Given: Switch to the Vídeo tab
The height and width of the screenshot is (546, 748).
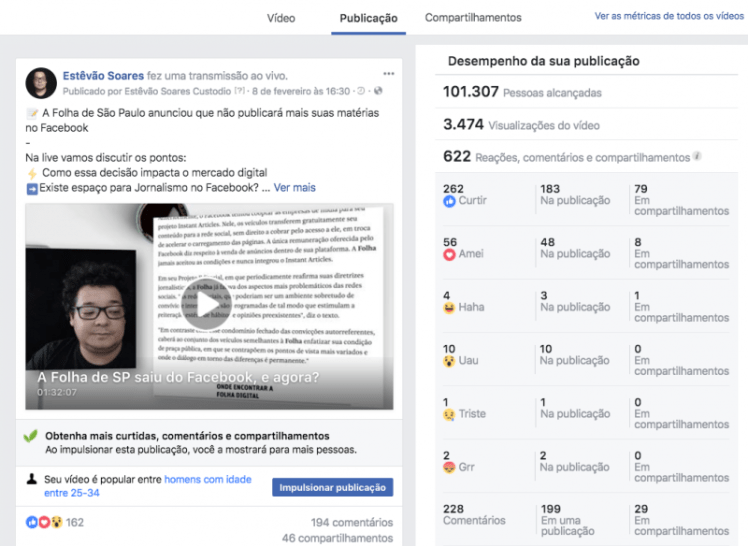Looking at the screenshot, I should click(280, 18).
